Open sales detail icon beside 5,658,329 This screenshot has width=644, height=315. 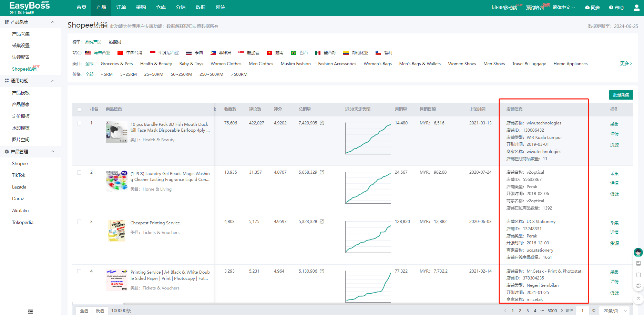[x=322, y=172]
